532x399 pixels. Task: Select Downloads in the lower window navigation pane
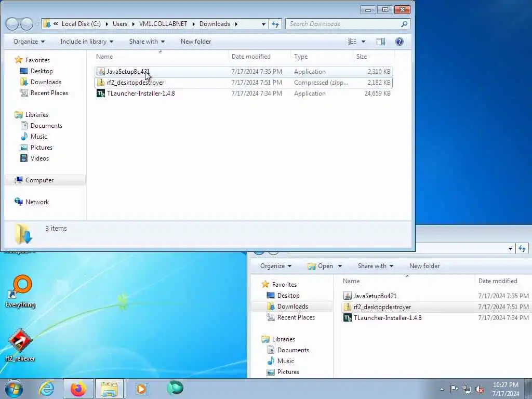[x=292, y=307]
